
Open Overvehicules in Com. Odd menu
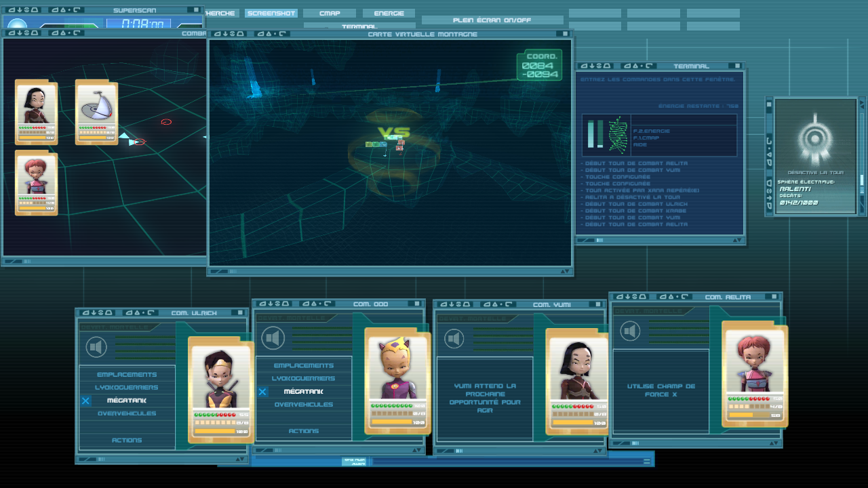click(303, 405)
